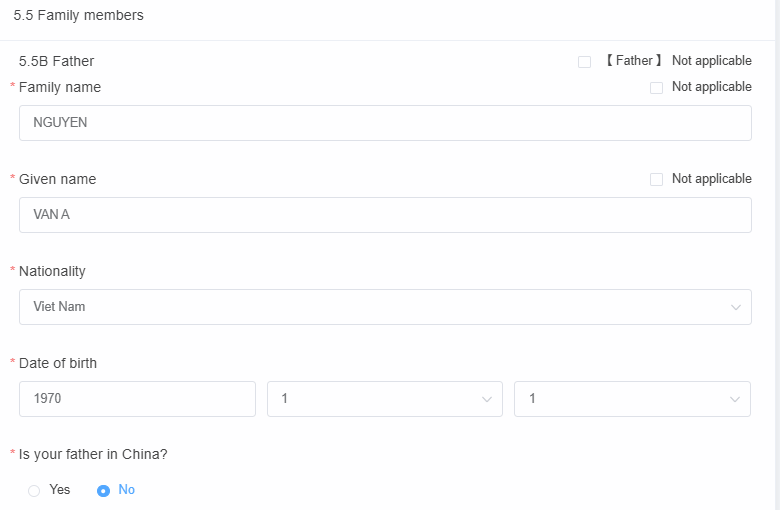The width and height of the screenshot is (780, 510).
Task: Check Not applicable for Given name
Action: [x=656, y=180]
